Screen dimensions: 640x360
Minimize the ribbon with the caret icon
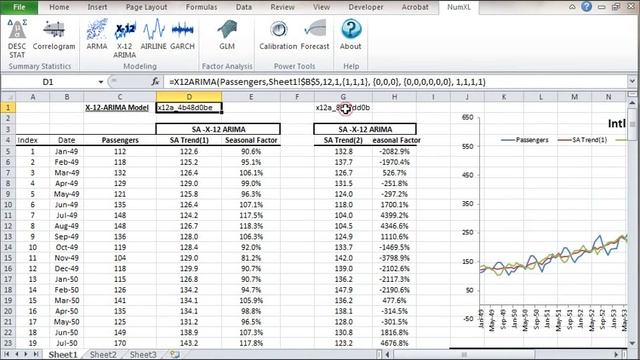coord(572,7)
